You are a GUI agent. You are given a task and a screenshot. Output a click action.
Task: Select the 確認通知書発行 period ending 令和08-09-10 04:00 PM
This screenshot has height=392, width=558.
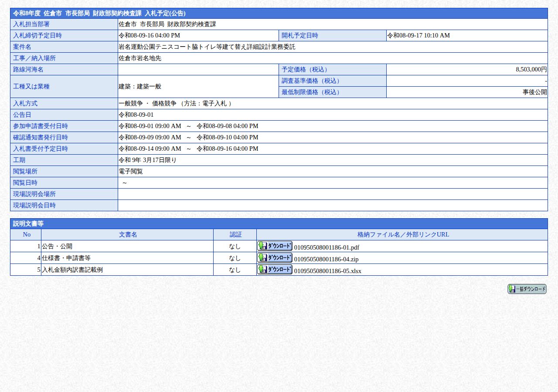tap(228, 137)
